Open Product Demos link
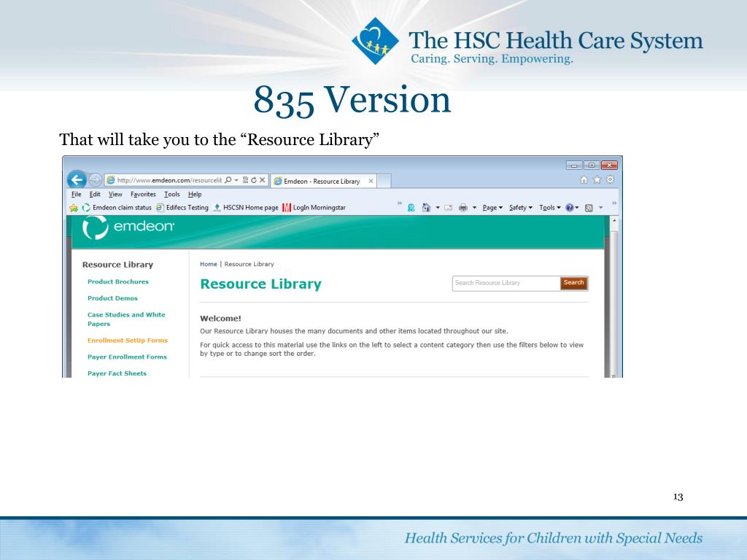The image size is (747, 560). (x=112, y=298)
